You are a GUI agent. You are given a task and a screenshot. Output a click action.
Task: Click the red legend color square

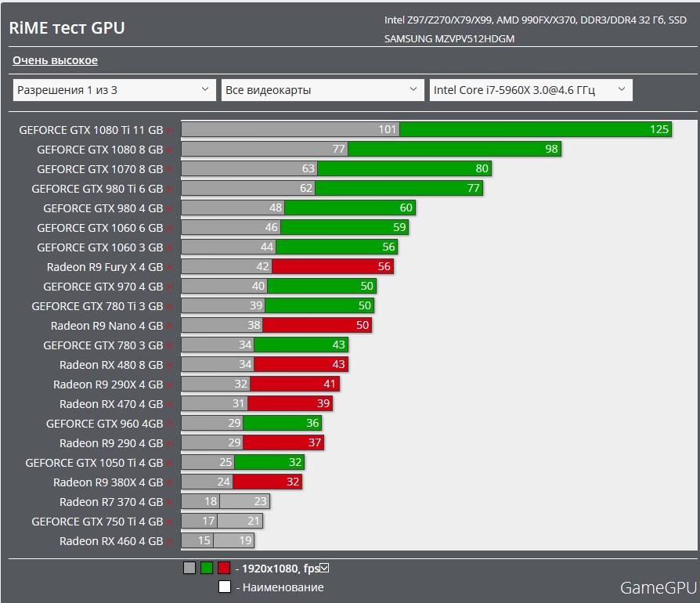coord(224,569)
